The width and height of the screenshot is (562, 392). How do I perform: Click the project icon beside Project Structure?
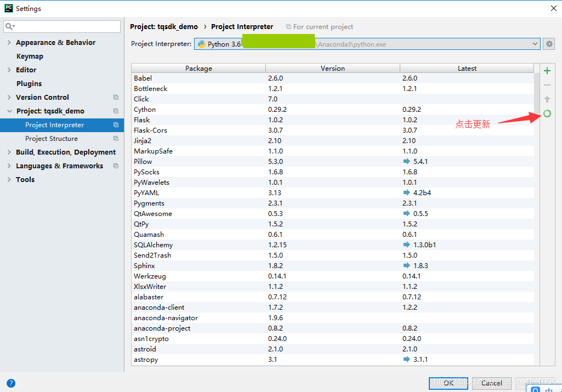point(116,138)
